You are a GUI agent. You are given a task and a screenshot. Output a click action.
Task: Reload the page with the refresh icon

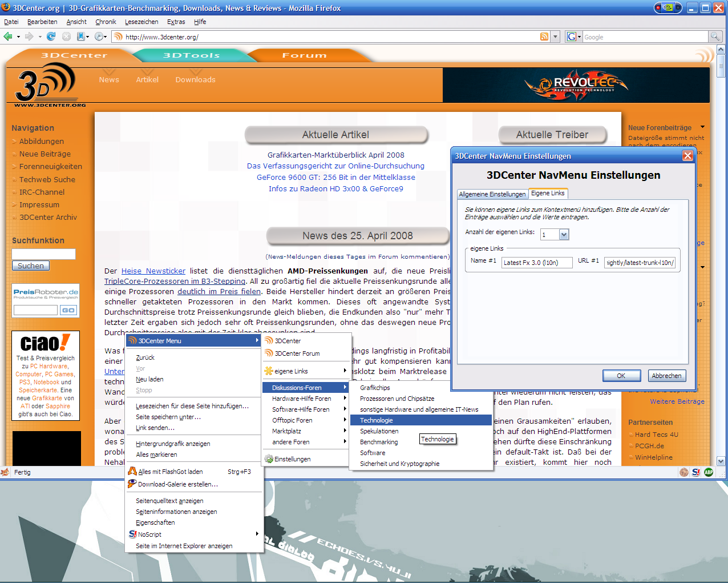51,37
